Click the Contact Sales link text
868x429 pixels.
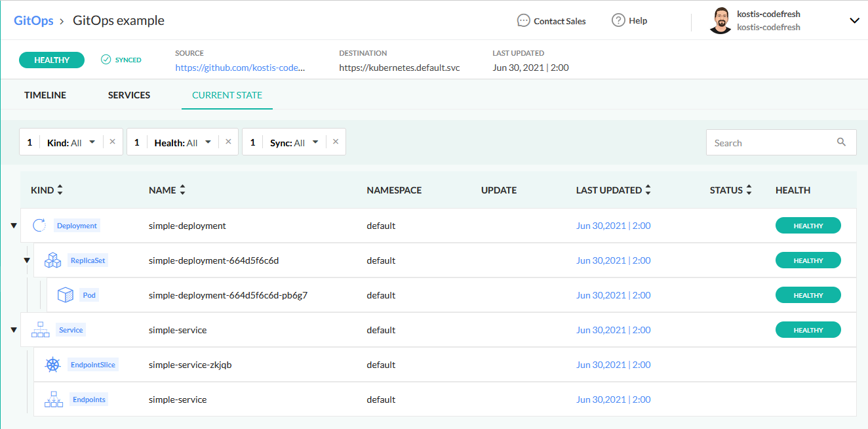560,21
